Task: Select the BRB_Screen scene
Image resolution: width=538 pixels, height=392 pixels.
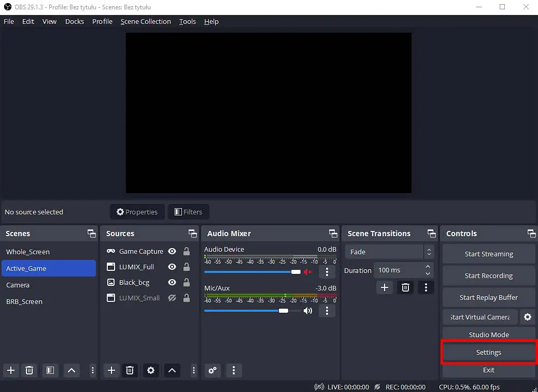Action: [49, 301]
